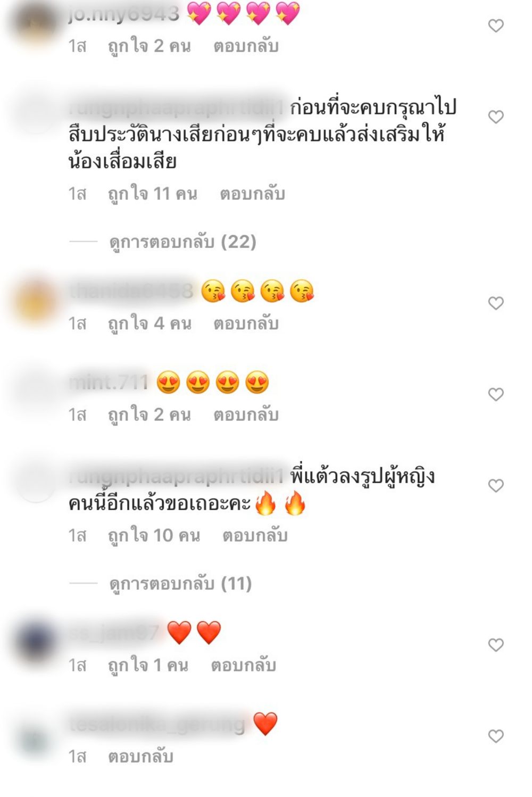Reply to the four sparkling hearts comment
Viewport: 532px width, 797px height.
pos(246,46)
